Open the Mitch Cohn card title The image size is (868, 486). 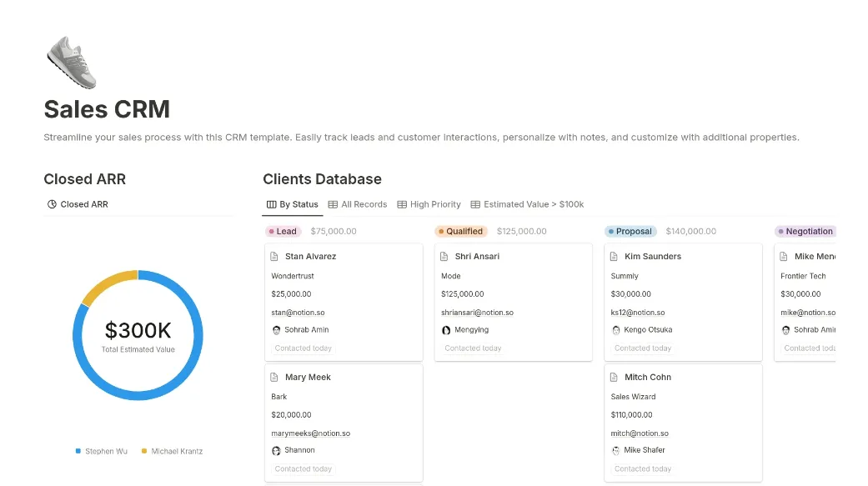click(x=648, y=377)
